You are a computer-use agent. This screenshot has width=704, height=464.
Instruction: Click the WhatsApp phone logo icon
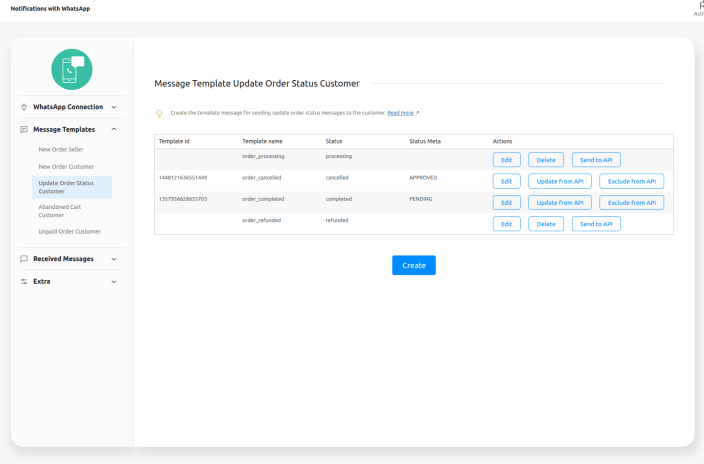pos(72,69)
